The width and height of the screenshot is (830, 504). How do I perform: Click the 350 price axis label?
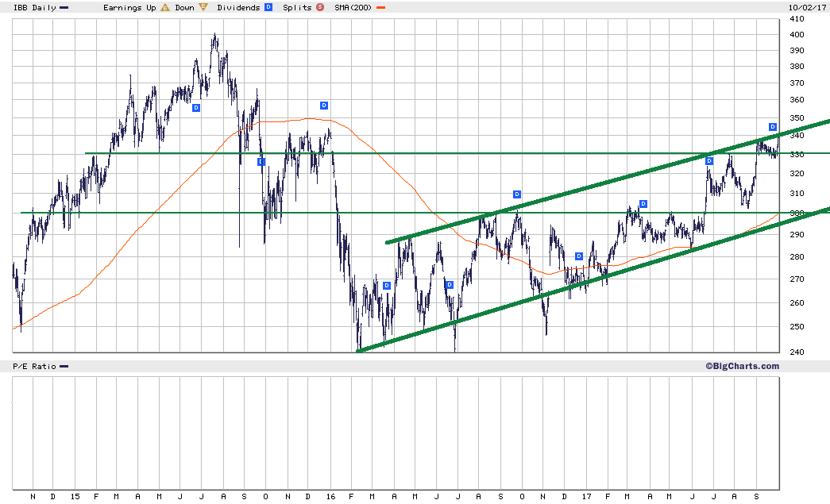tap(797, 118)
